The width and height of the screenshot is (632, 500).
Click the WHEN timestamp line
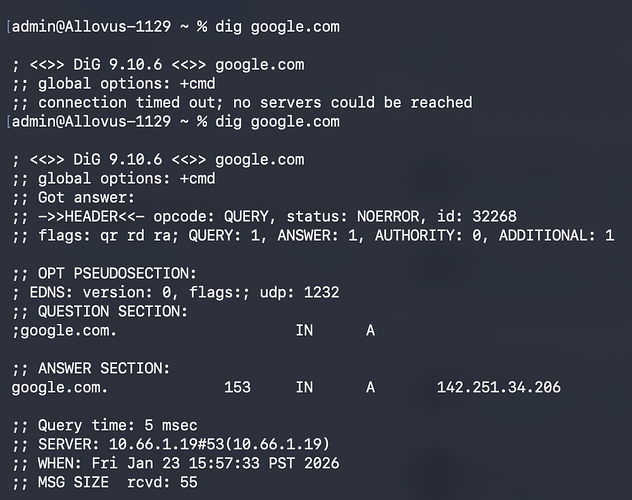pos(175,463)
